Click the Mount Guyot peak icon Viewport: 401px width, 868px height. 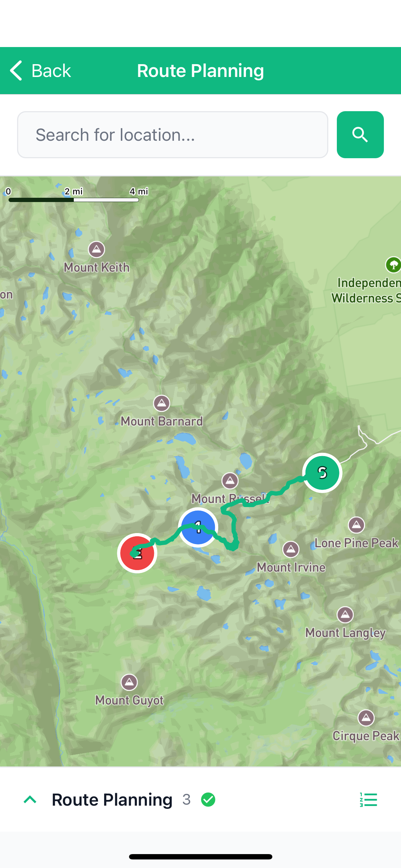tap(129, 682)
